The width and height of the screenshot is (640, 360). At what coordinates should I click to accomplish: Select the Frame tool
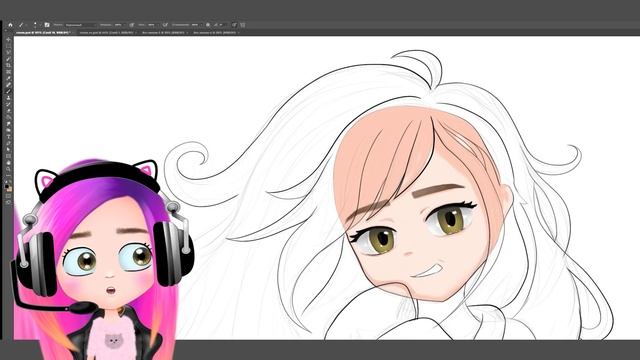click(9, 71)
